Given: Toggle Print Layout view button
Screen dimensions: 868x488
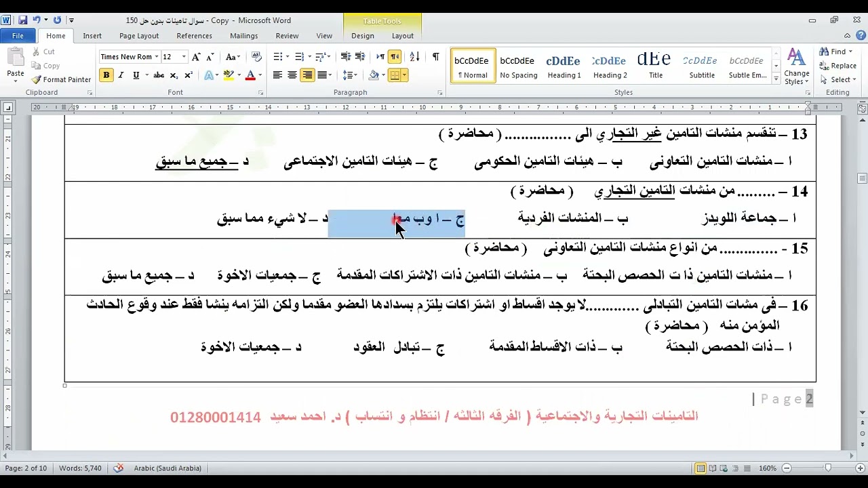Looking at the screenshot, I should coord(701,468).
